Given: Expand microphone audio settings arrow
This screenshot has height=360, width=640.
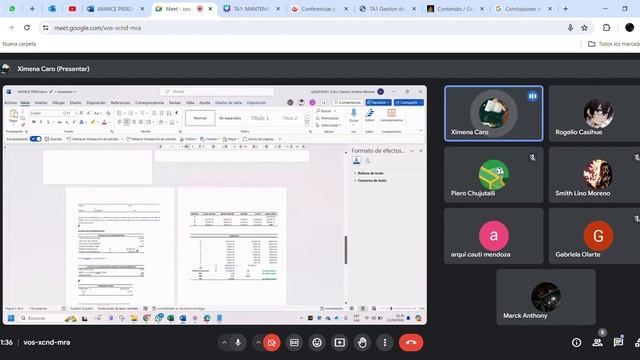Looking at the screenshot, I should click(x=224, y=343).
